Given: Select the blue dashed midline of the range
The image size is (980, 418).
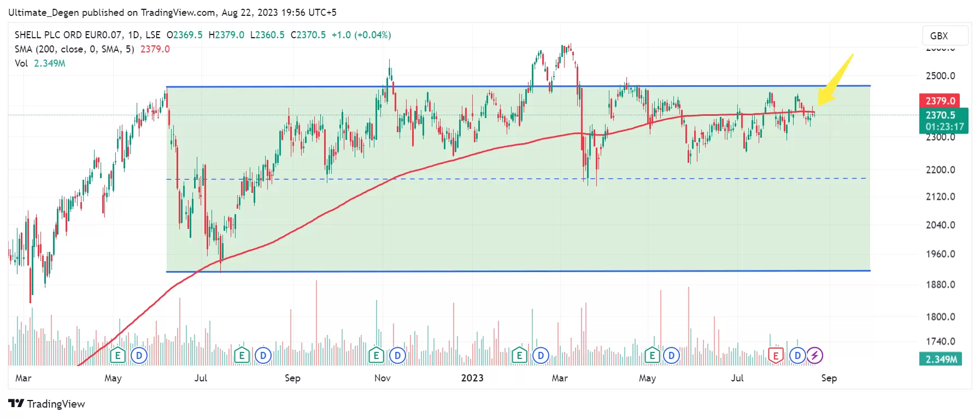Looking at the screenshot, I should [x=516, y=179].
